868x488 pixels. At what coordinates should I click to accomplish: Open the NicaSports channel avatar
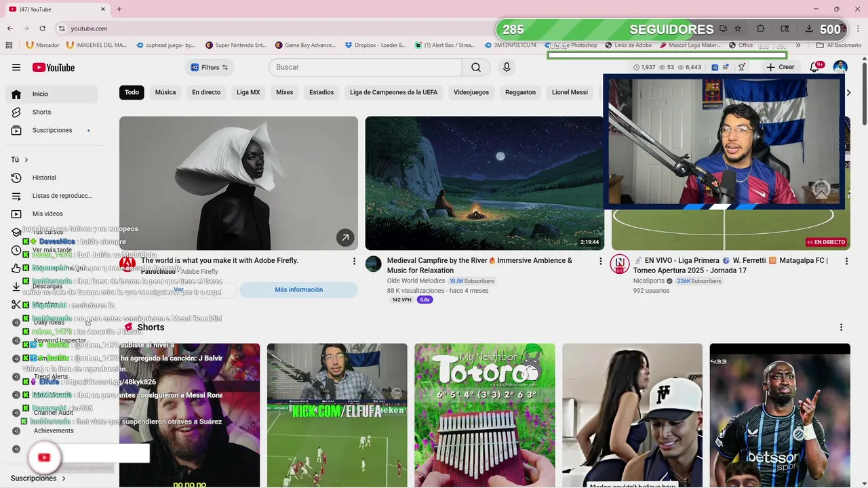619,264
